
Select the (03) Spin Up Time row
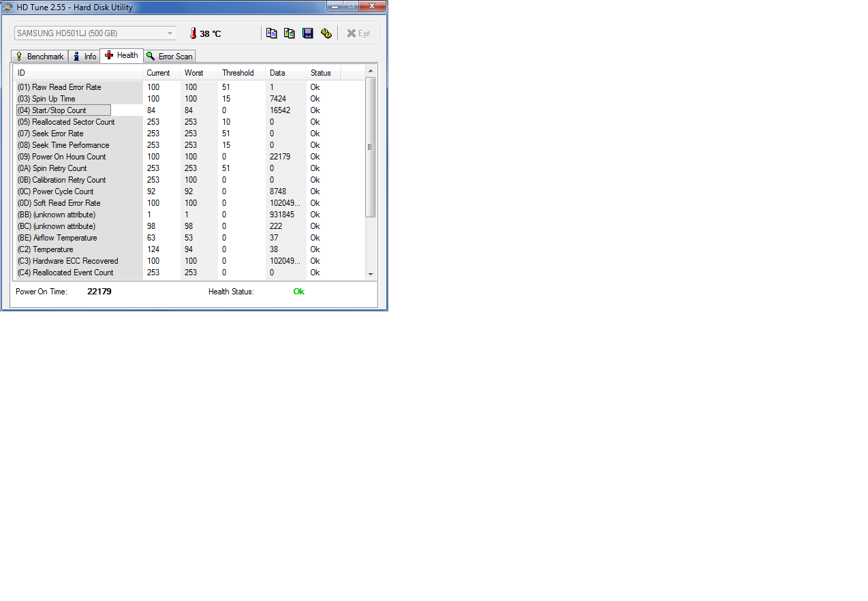190,99
